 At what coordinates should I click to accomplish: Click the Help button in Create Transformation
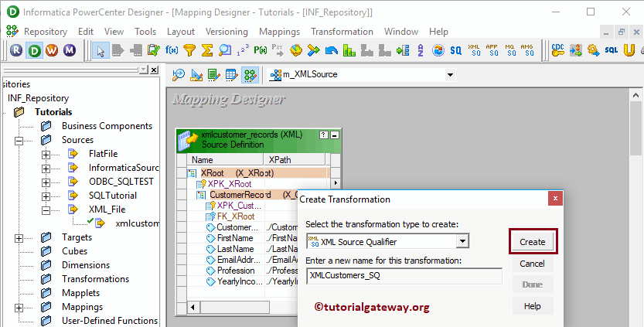coord(532,306)
